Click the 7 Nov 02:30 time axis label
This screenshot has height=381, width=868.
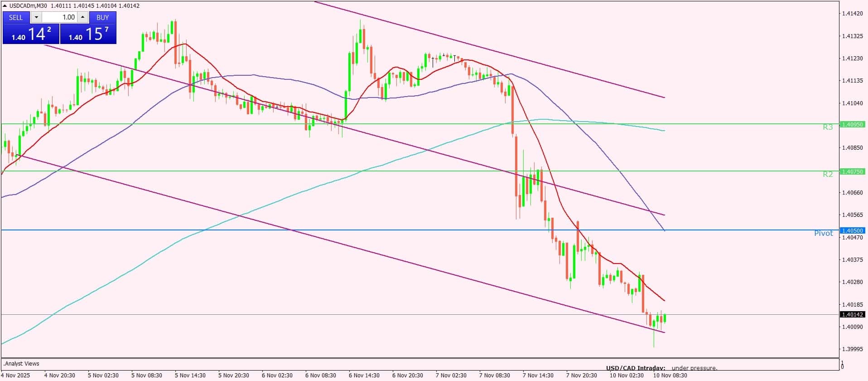[x=451, y=376]
